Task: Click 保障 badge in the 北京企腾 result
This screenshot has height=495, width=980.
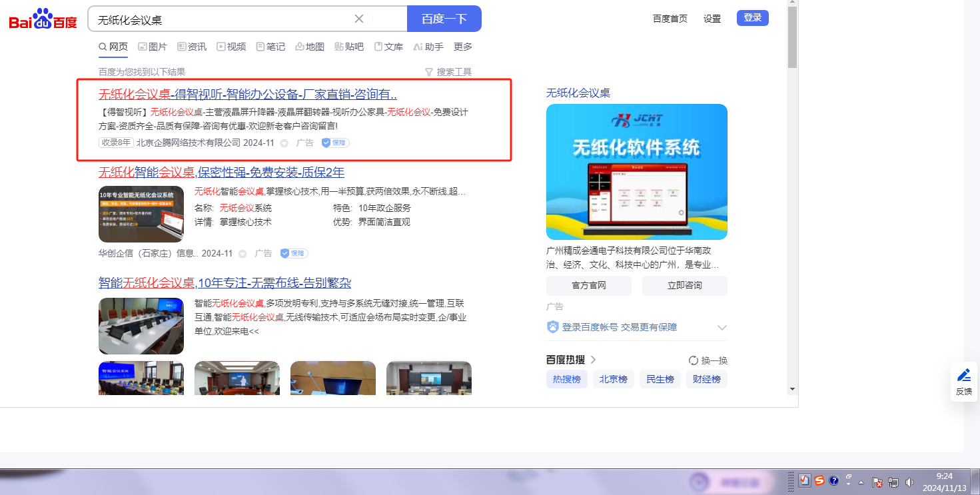Action: click(x=335, y=143)
